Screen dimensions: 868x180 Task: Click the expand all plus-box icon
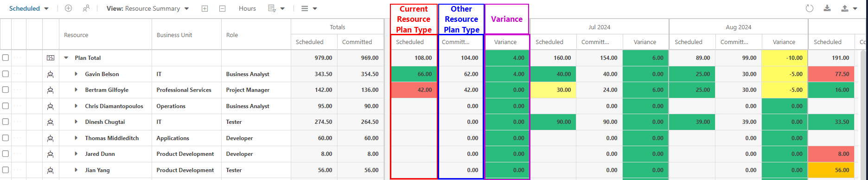pos(205,8)
